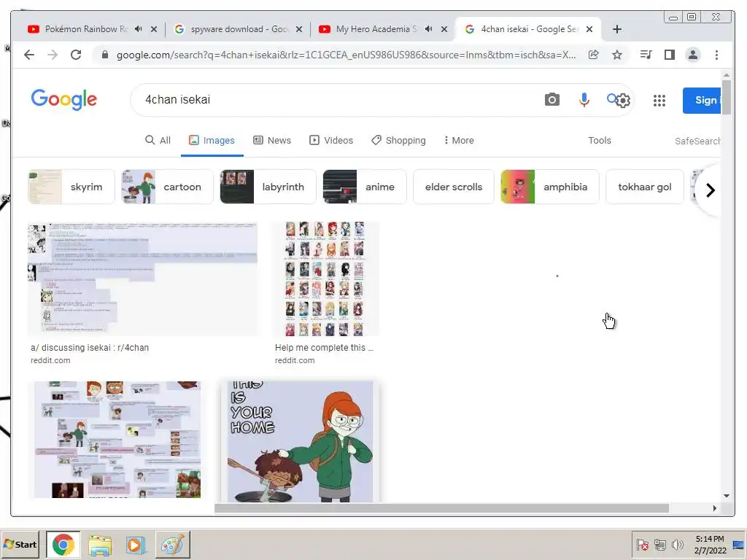The height and width of the screenshot is (560, 747).
Task: Show more suggestion chips with the arrow
Action: point(711,190)
